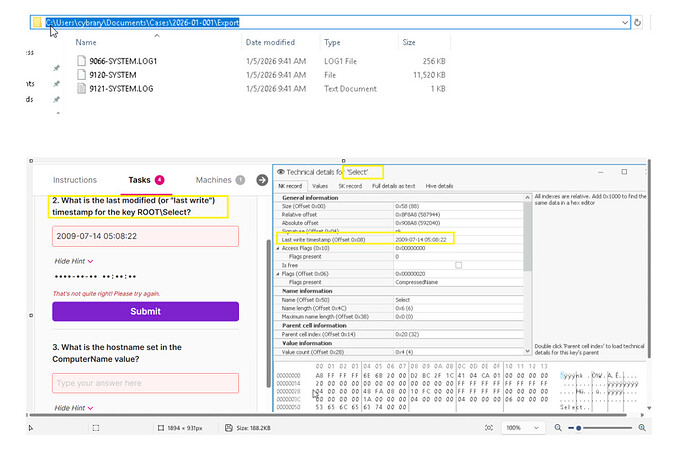Click the hostname answer input field
The height and width of the screenshot is (449, 690).
coord(145,382)
